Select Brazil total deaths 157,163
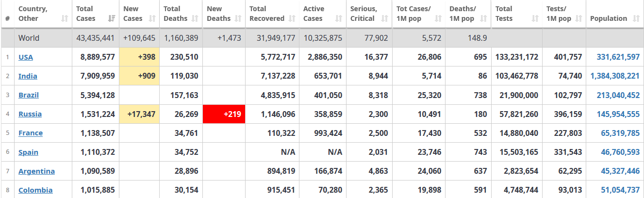 [x=184, y=95]
